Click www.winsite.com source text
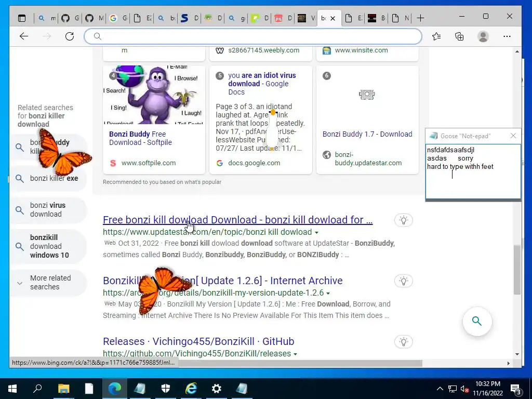This screenshot has width=532, height=399. (x=362, y=50)
